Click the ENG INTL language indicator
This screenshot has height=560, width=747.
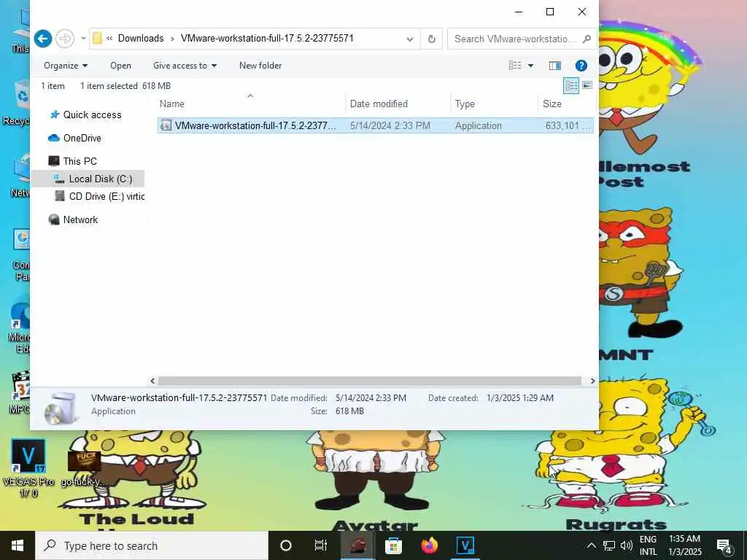648,545
